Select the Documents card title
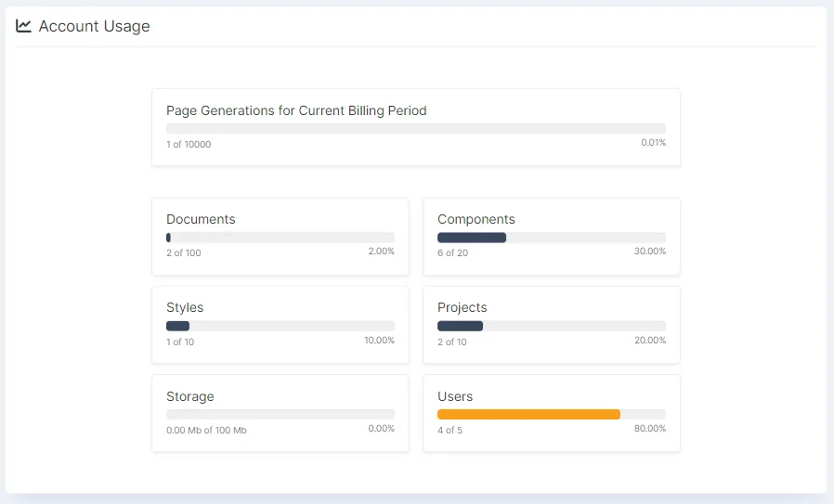The width and height of the screenshot is (834, 504). coord(201,219)
